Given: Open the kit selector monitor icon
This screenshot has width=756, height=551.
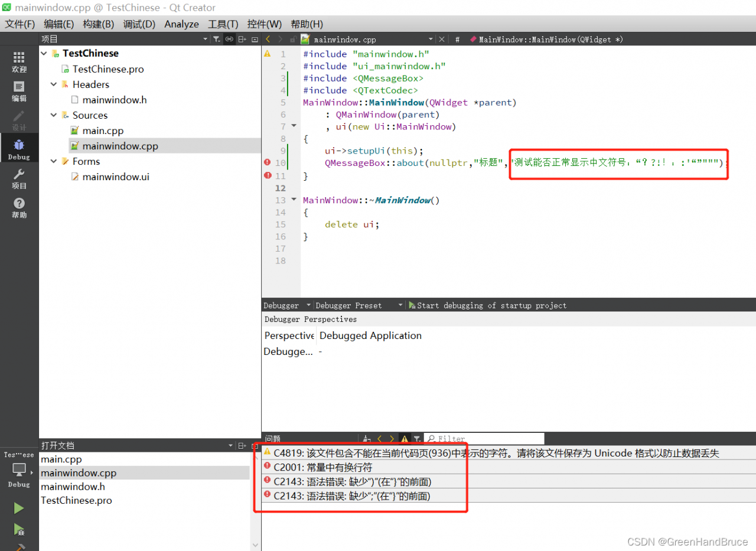Looking at the screenshot, I should coord(19,470).
